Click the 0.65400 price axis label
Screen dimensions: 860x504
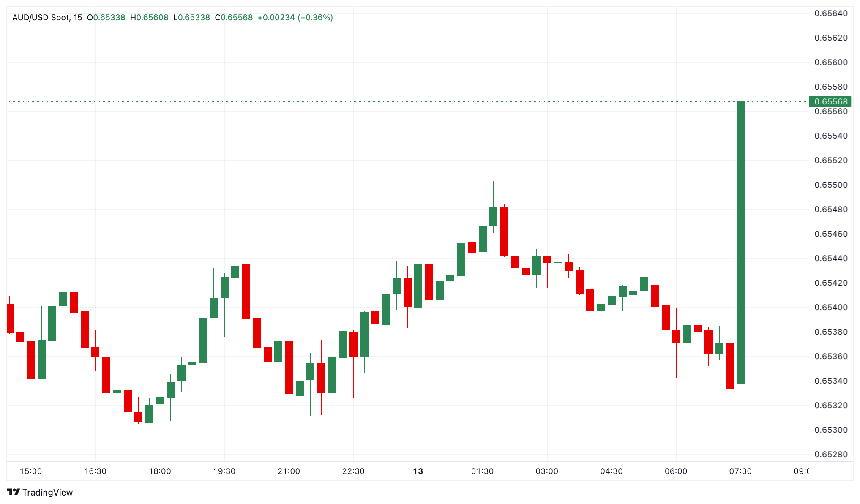point(831,308)
